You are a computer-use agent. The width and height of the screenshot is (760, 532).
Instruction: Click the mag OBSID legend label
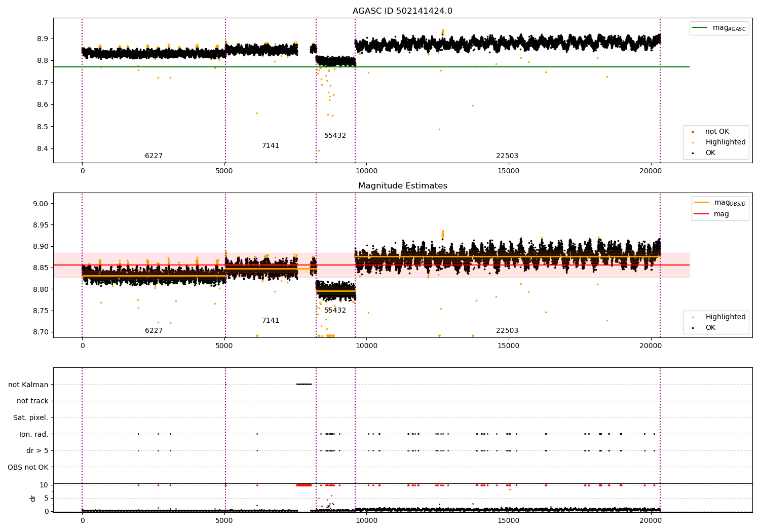click(730, 203)
